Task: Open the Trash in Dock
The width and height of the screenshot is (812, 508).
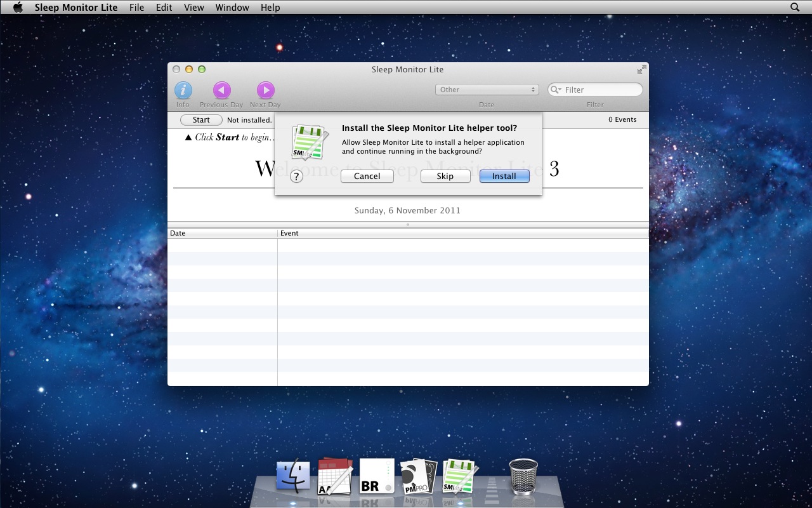Action: 523,476
